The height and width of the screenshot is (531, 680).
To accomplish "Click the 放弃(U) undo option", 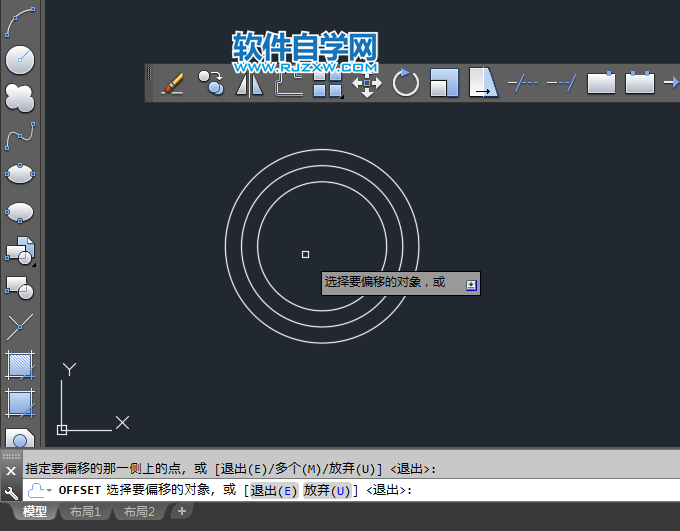I will (x=328, y=491).
